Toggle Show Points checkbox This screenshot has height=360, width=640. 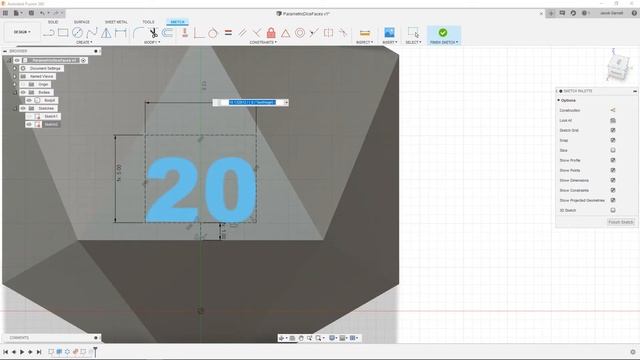613,170
